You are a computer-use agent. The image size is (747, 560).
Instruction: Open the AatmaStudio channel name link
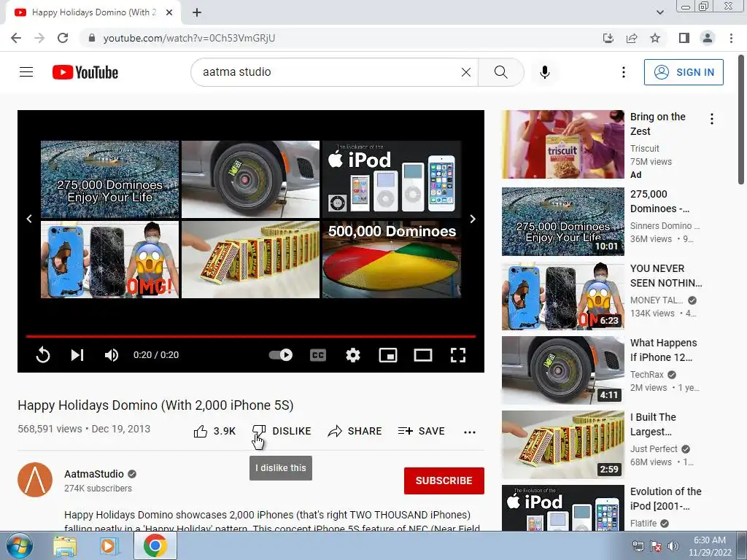point(94,474)
